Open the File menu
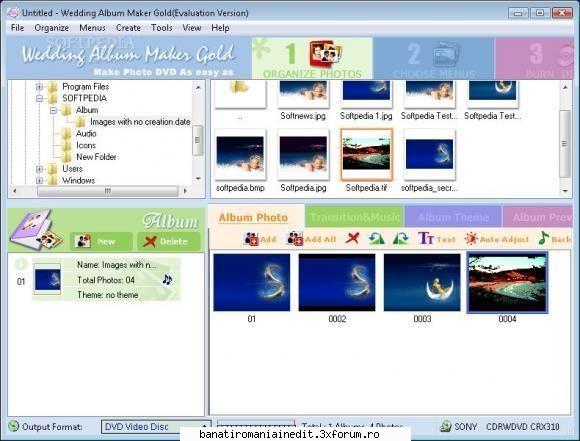580x441 pixels. [17, 28]
